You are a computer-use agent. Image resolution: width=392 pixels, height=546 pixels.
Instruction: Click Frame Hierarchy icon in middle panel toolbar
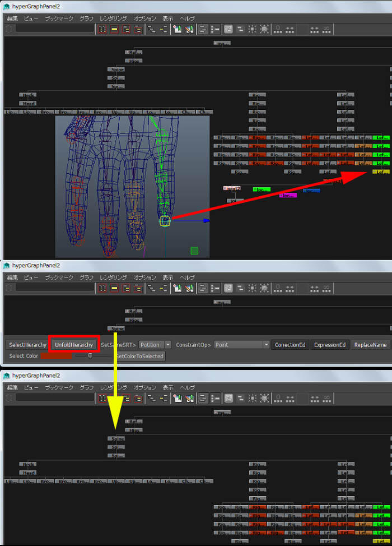click(x=126, y=288)
